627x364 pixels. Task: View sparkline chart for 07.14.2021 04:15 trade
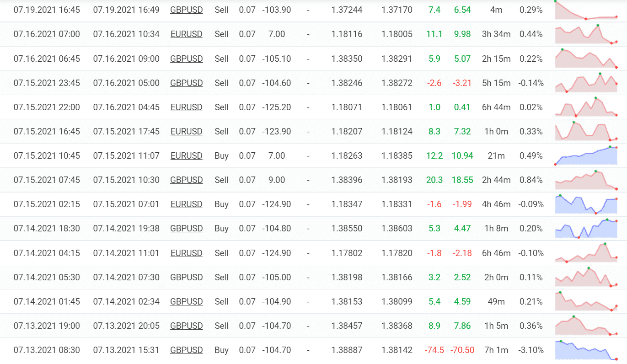tap(586, 252)
